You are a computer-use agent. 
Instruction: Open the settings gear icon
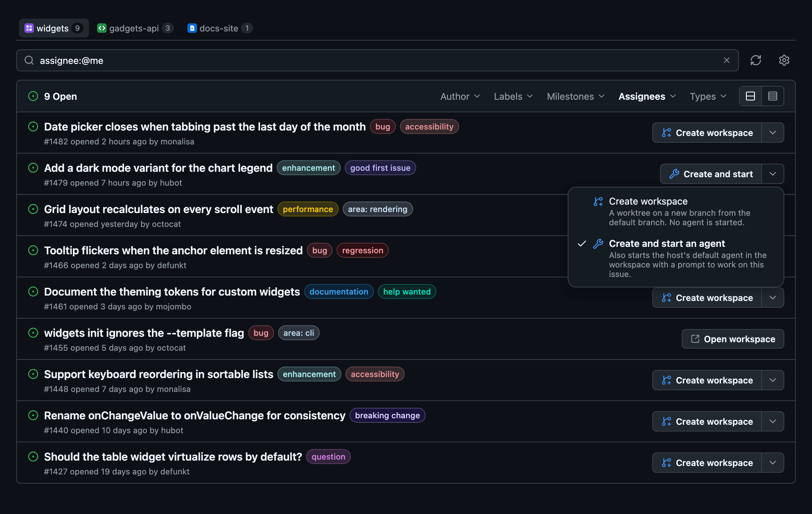784,61
